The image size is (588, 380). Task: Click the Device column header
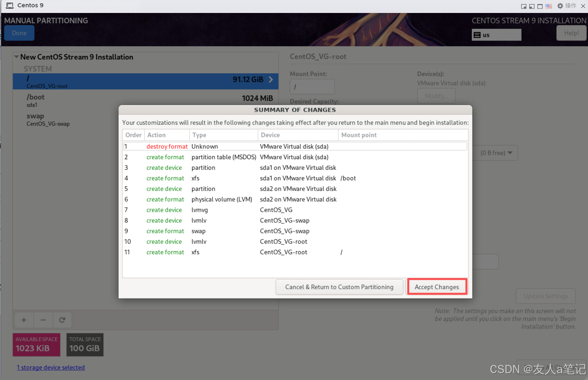[298, 135]
